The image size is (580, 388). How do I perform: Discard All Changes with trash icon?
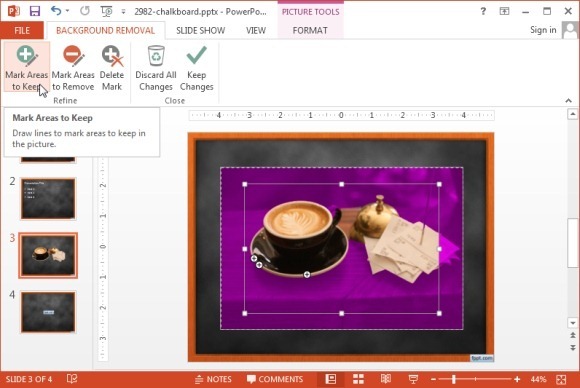point(156,68)
